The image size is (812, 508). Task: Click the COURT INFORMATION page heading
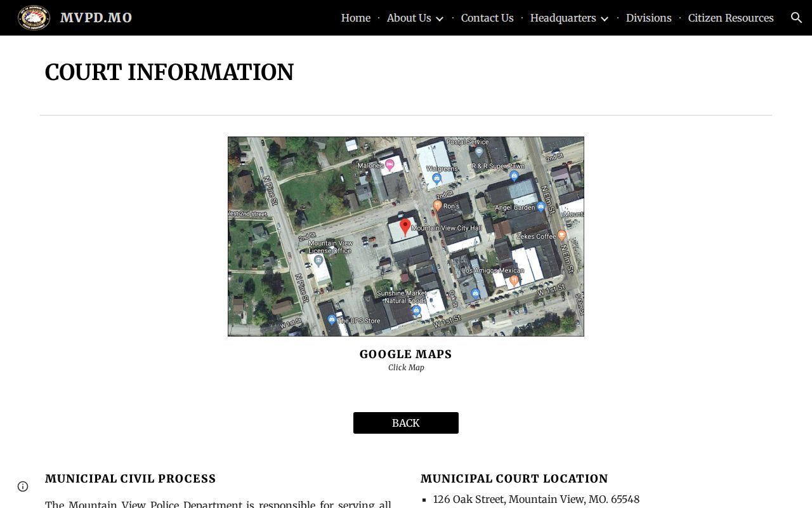coord(169,72)
